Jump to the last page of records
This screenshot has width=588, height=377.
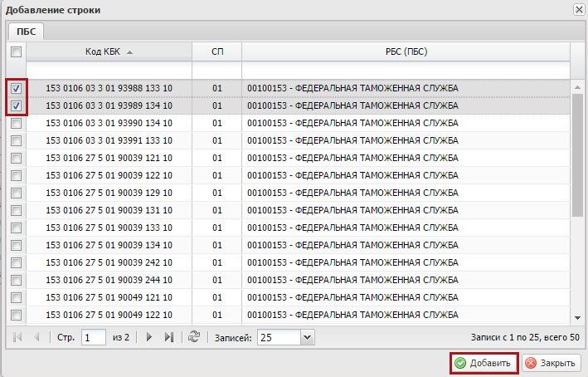pyautogui.click(x=169, y=337)
